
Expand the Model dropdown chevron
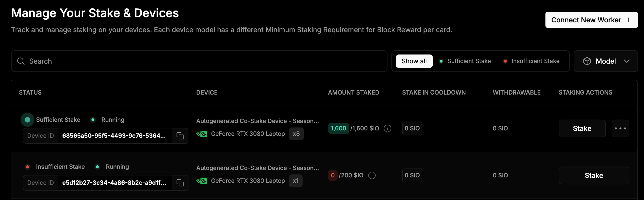coord(627,61)
